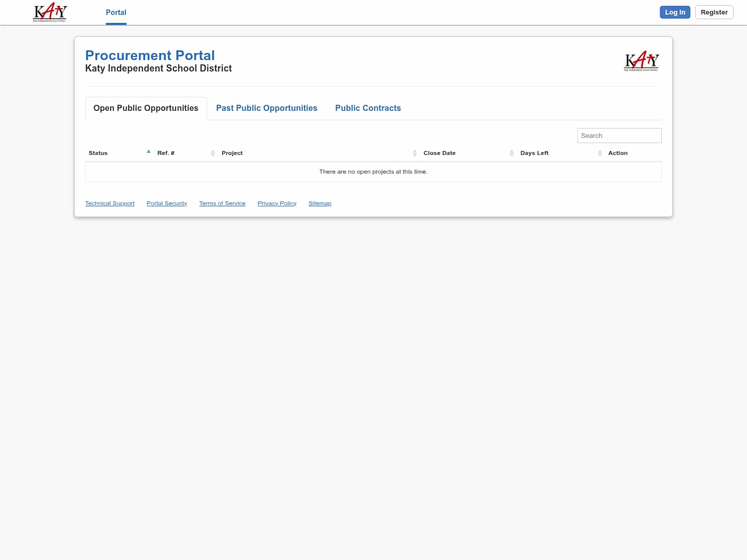Select the Portal navigation menu item
747x560 pixels.
[x=116, y=12]
